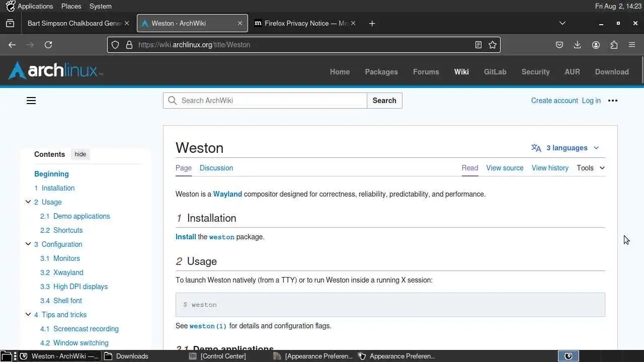
Task: Select the View source tab
Action: 505,168
